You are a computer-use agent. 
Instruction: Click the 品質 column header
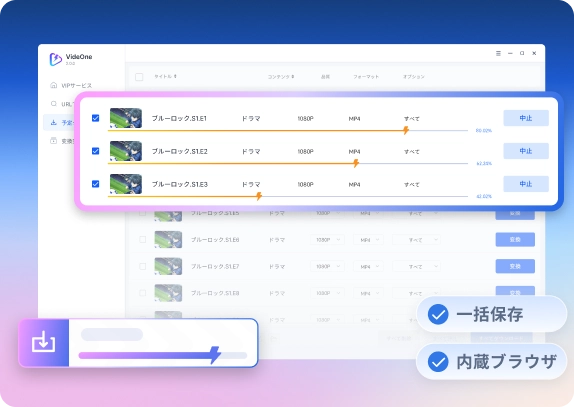point(325,77)
